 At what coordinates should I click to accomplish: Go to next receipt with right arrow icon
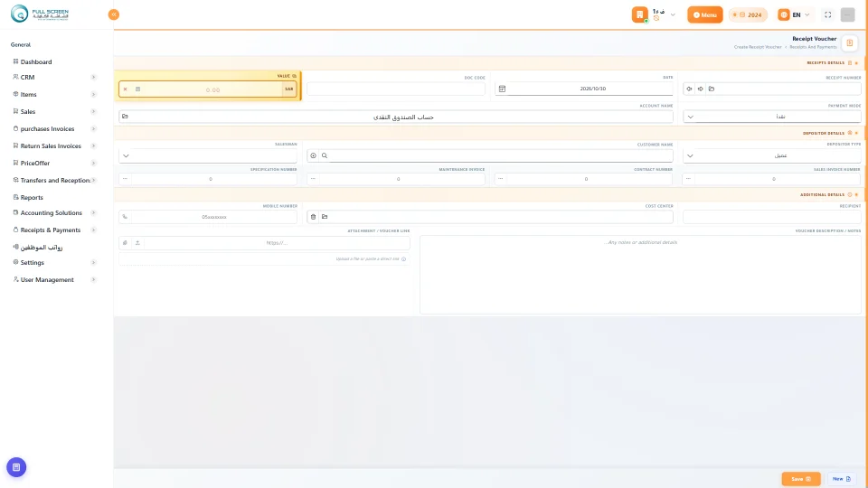click(x=700, y=89)
